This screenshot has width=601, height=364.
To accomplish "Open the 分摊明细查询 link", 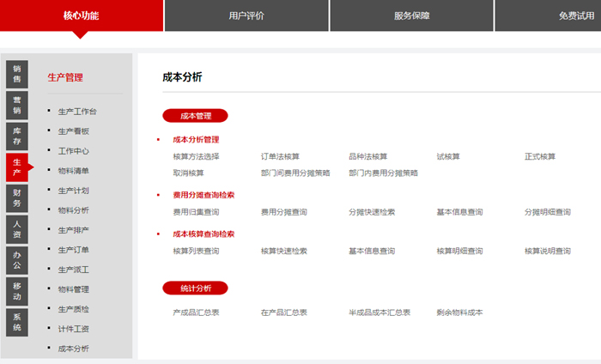I will pos(547,212).
